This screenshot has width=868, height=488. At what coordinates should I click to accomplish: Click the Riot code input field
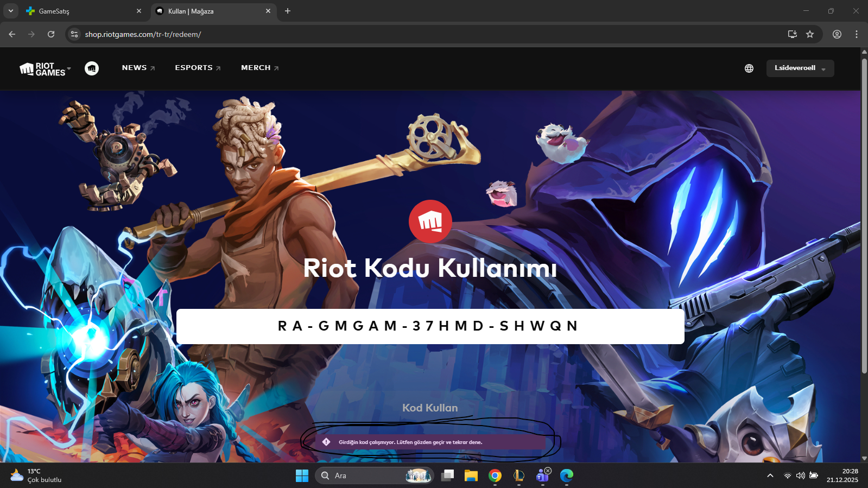pyautogui.click(x=430, y=326)
